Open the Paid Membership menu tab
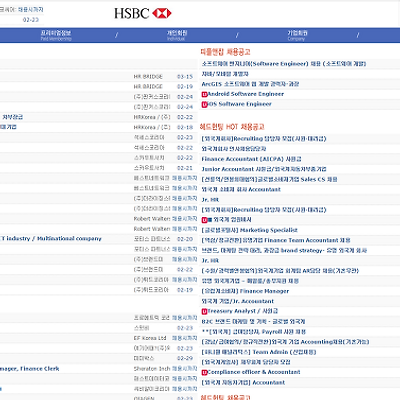Image resolution: width=400 pixels, height=400 pixels. pyautogui.click(x=56, y=35)
